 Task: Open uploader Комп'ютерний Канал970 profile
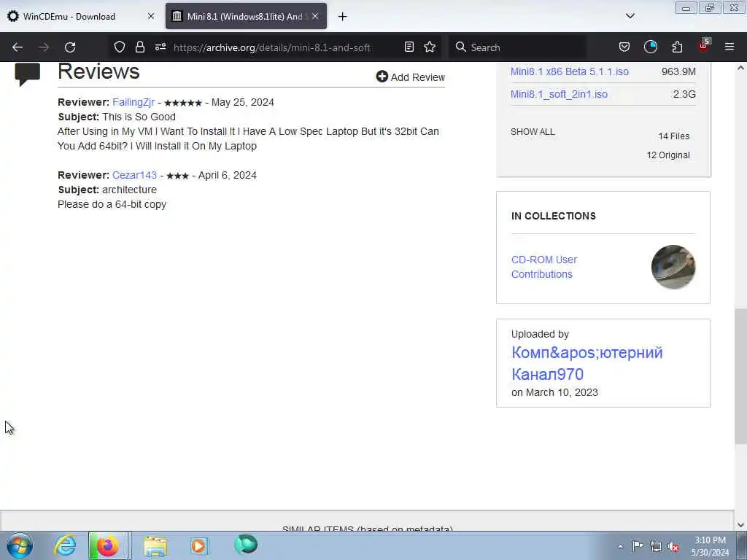coord(587,363)
